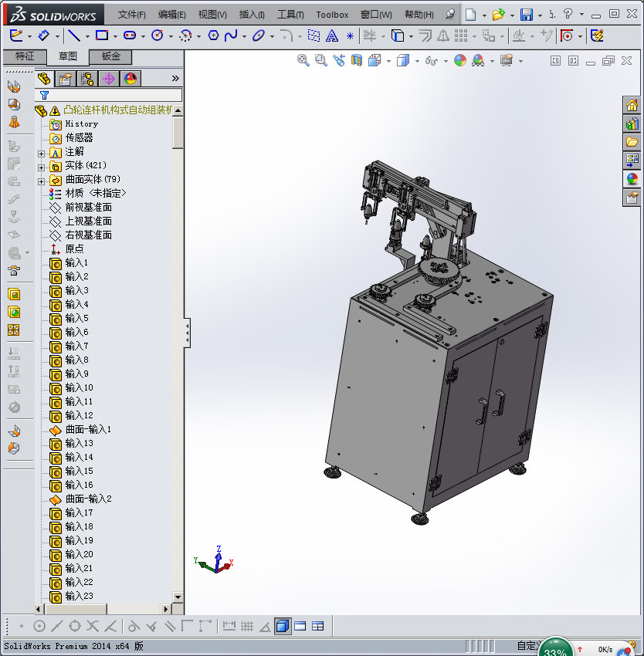644x656 pixels.
Task: Open the Save button dropdown arrow
Action: [540, 15]
